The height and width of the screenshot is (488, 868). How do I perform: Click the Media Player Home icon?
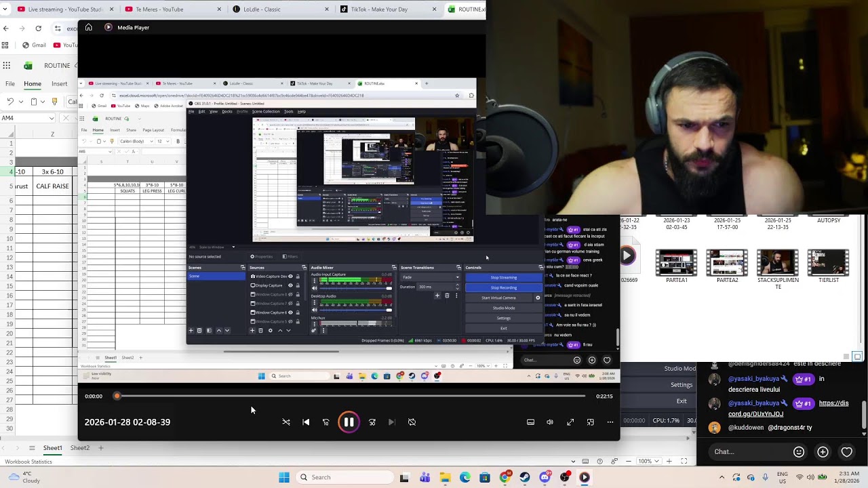click(88, 27)
